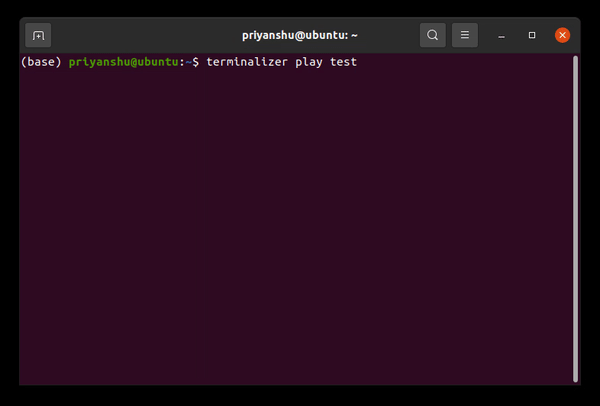The height and width of the screenshot is (406, 600).
Task: Click the word test in command
Action: pos(343,62)
